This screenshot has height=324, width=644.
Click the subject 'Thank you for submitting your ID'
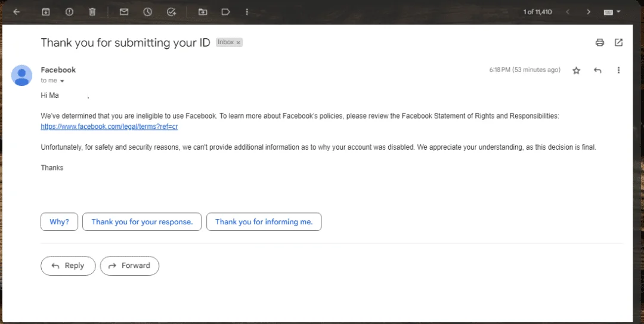pos(125,42)
